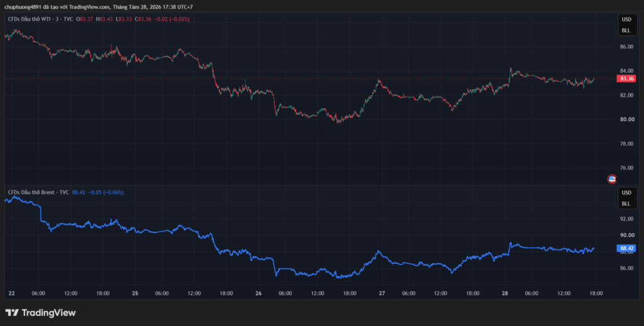Click the 86.00 price label in Brent pane
Viewport: 644px width, 326px height.
click(626, 268)
